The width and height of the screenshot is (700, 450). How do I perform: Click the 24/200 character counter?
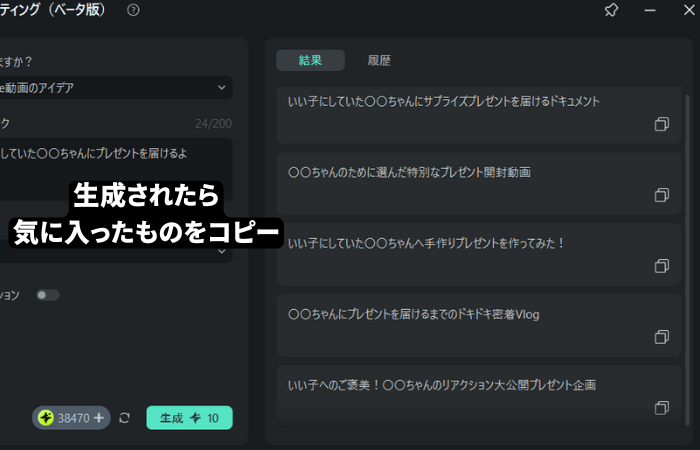213,124
